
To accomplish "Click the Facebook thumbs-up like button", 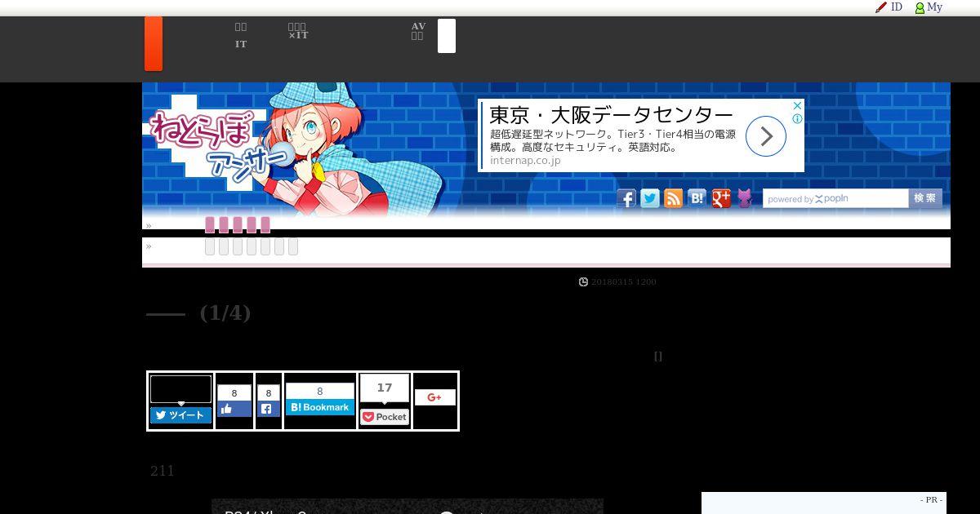I will click(234, 410).
